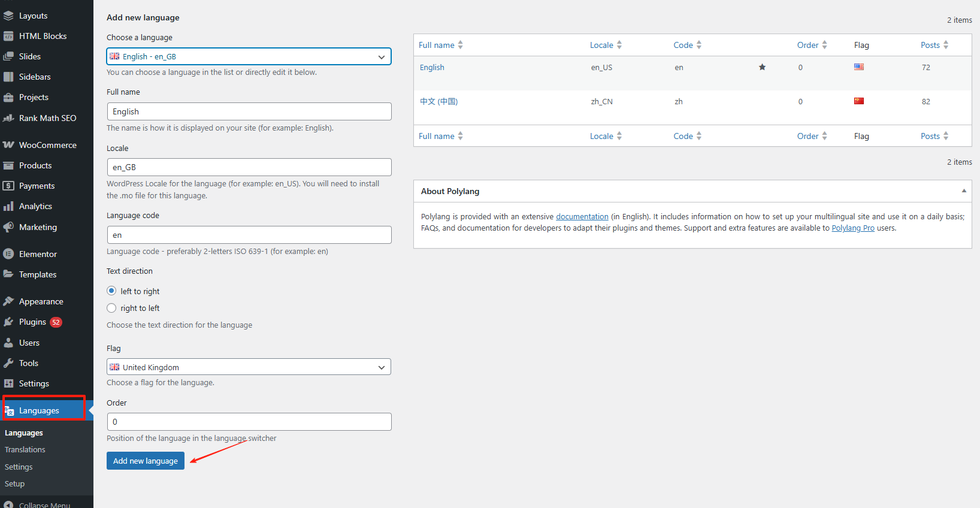Image resolution: width=980 pixels, height=508 pixels.
Task: Open the Flag dropdown showing United Kingdom
Action: 249,367
